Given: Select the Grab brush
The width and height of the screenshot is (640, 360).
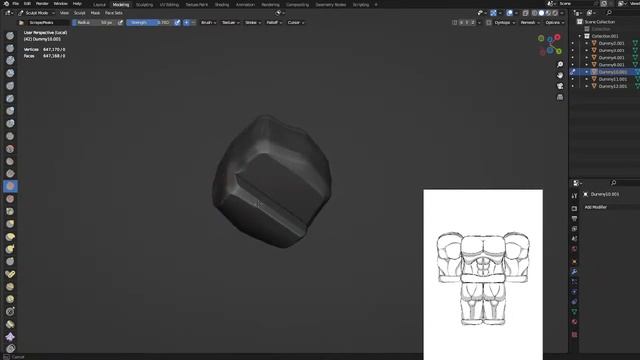Looking at the screenshot, I should point(10,224).
